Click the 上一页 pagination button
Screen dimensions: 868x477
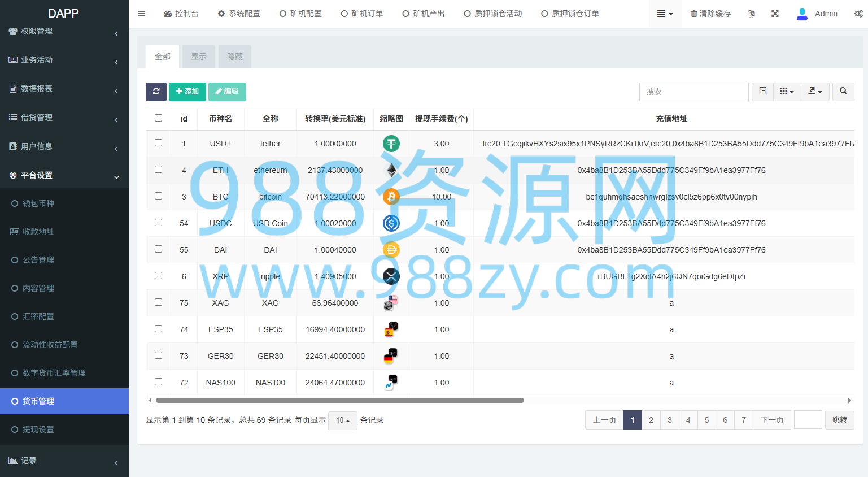pos(604,420)
